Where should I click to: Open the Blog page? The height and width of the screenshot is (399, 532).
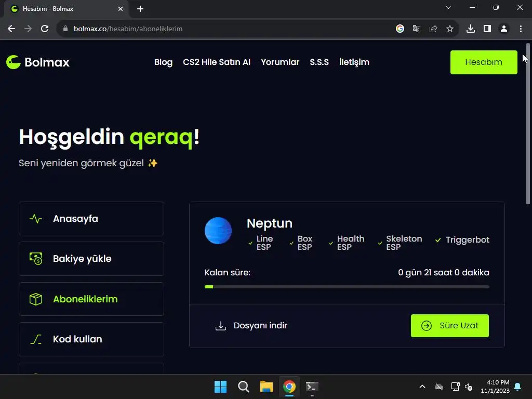tap(163, 62)
